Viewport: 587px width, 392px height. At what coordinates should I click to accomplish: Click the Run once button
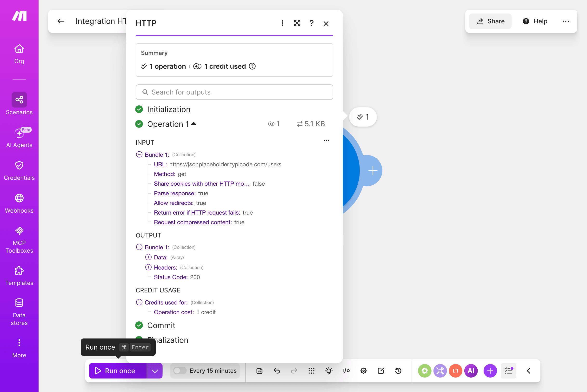[x=118, y=371]
